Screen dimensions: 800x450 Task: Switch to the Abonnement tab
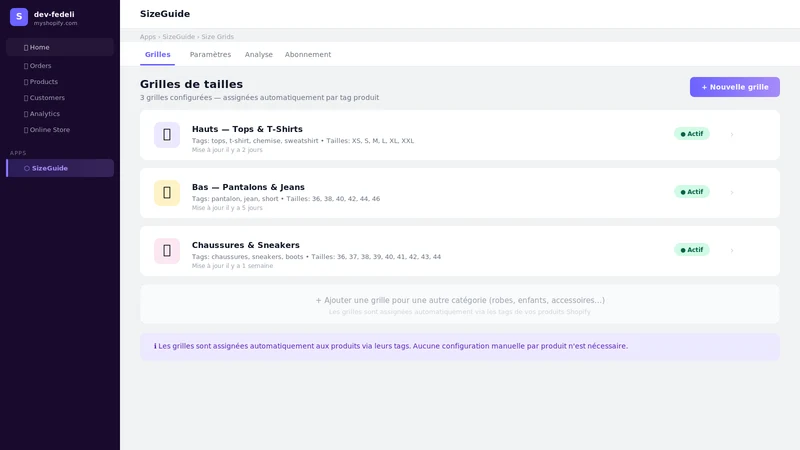pyautogui.click(x=308, y=55)
